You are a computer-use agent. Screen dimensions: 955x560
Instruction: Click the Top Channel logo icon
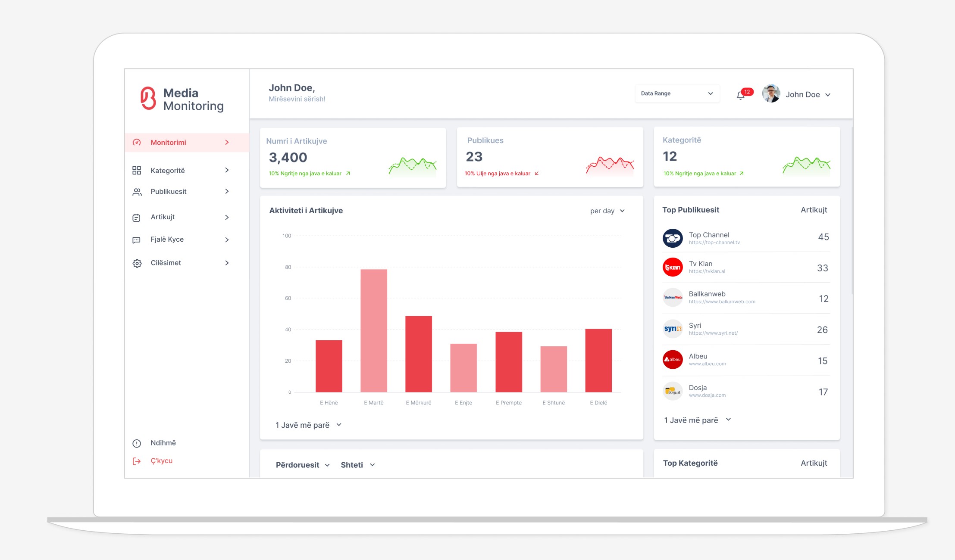pos(672,238)
